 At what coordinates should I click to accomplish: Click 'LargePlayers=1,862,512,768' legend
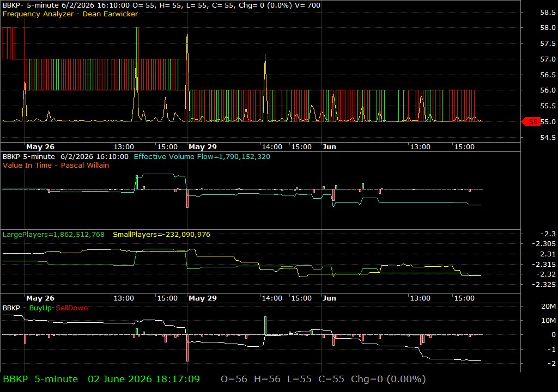click(x=53, y=235)
